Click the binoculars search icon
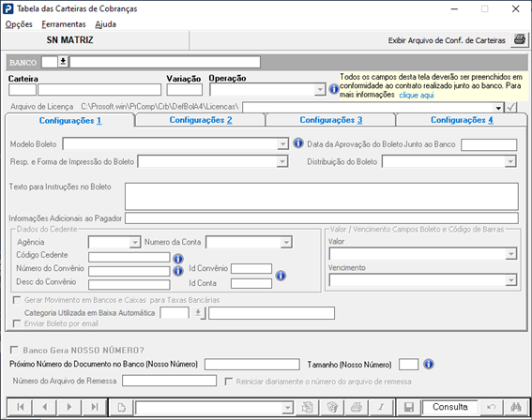532x420 pixels. click(x=516, y=407)
